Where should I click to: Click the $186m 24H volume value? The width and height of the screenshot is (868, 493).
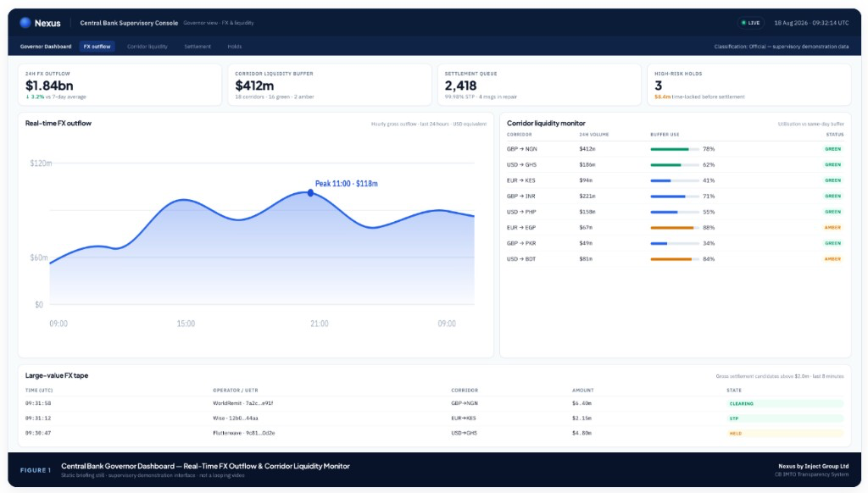click(587, 165)
